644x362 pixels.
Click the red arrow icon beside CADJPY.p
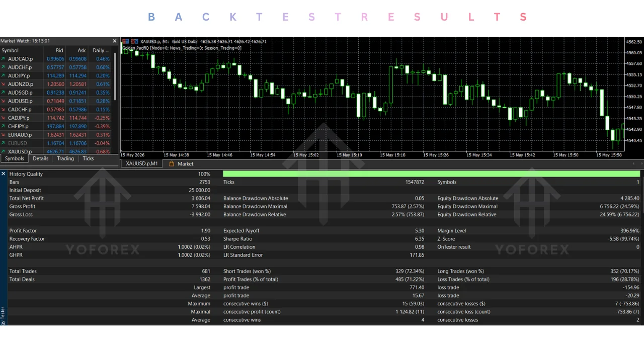(x=3, y=118)
